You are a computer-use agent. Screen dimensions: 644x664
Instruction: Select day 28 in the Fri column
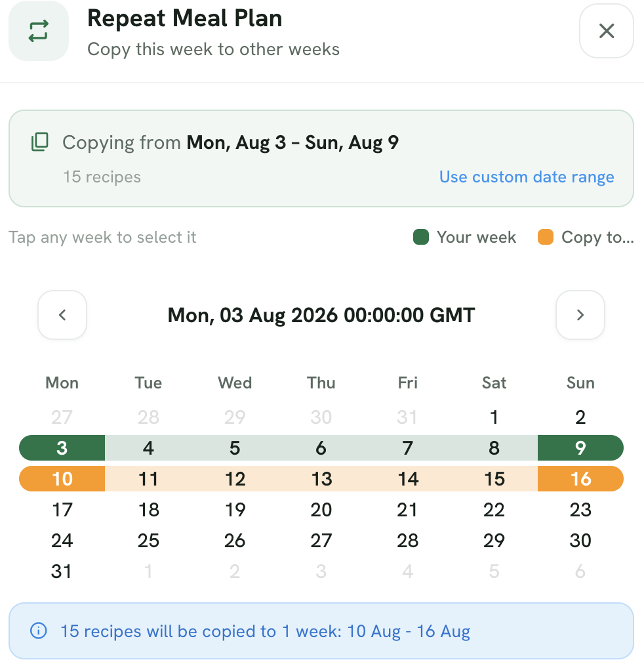tap(407, 541)
